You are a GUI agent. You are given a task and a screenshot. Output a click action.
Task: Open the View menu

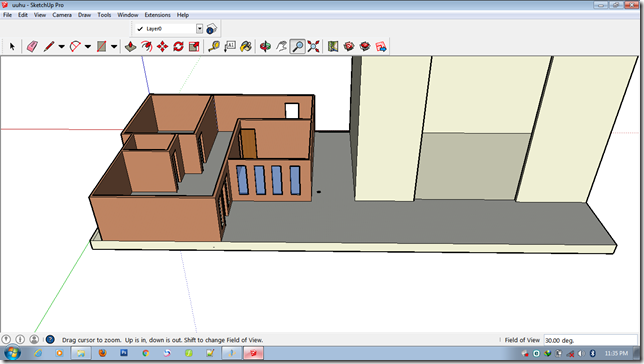click(40, 15)
